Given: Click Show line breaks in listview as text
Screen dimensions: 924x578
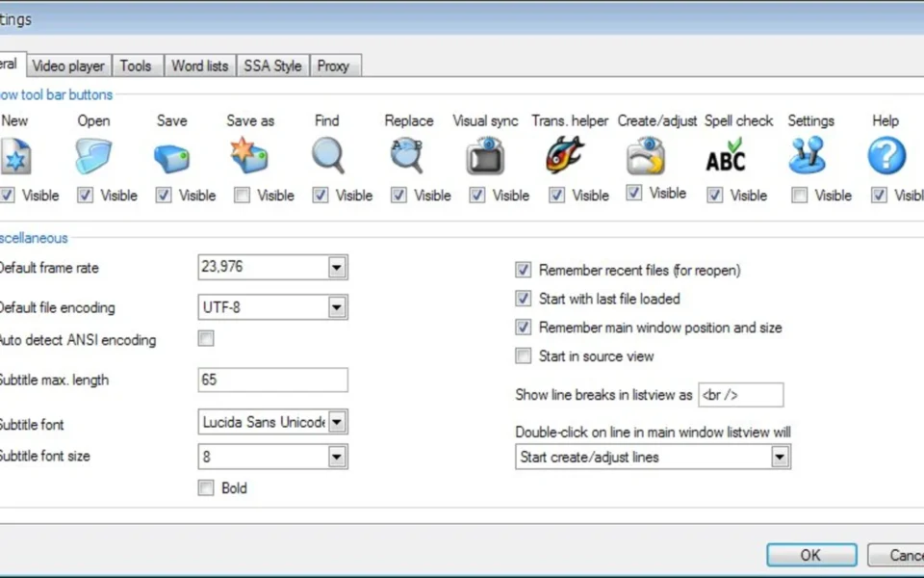Looking at the screenshot, I should [x=603, y=395].
